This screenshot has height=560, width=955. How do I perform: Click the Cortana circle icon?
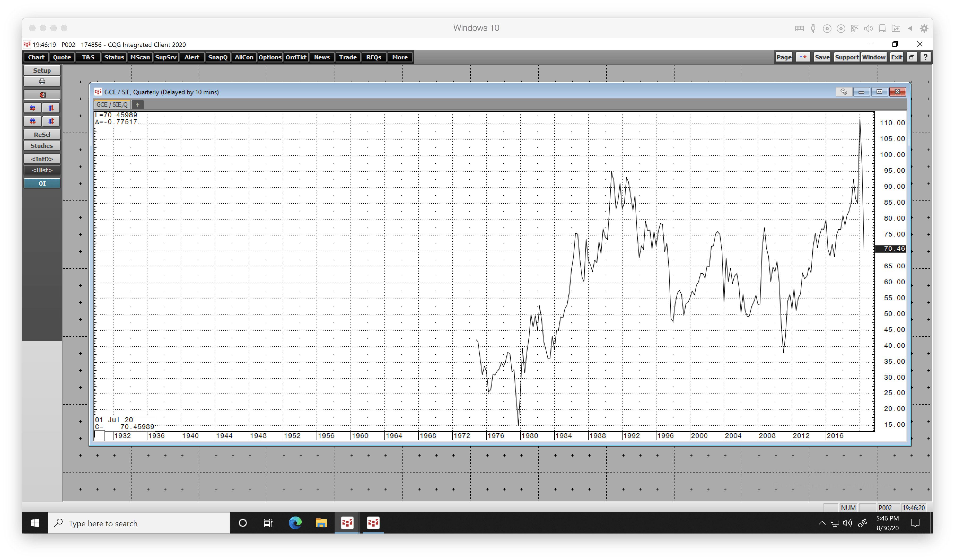click(x=243, y=523)
